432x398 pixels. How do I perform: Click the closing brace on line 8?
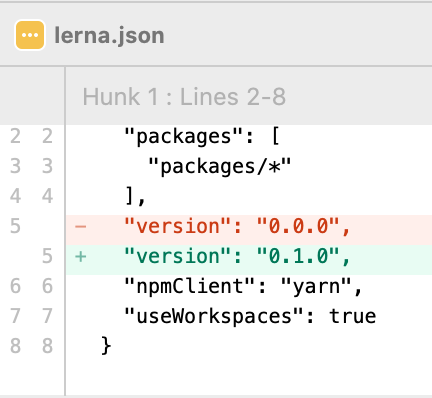coord(106,346)
